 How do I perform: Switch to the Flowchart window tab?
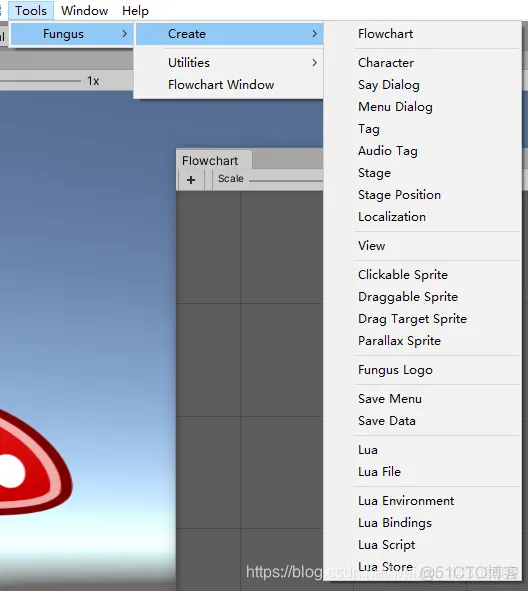(x=214, y=161)
